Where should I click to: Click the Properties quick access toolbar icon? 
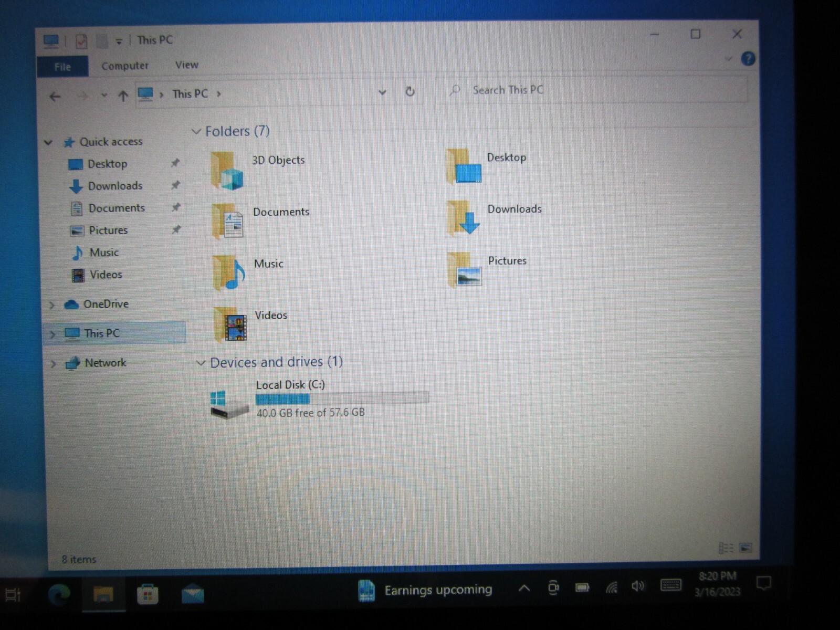pos(81,41)
